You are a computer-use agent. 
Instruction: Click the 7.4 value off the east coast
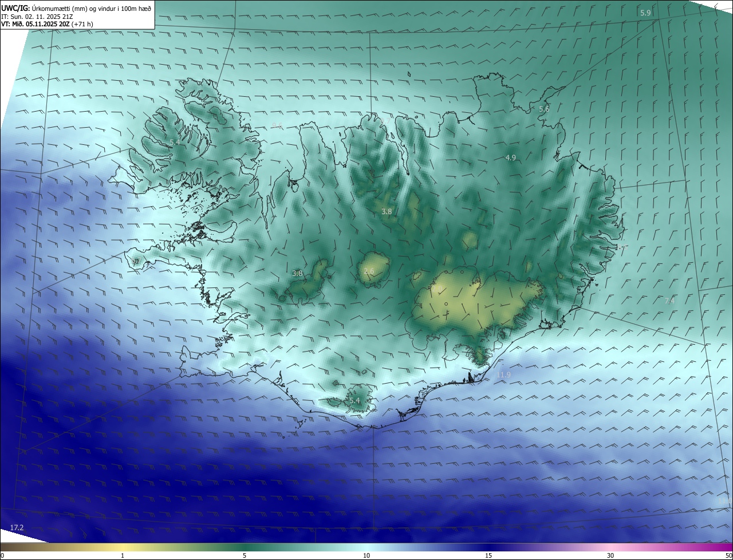669,301
